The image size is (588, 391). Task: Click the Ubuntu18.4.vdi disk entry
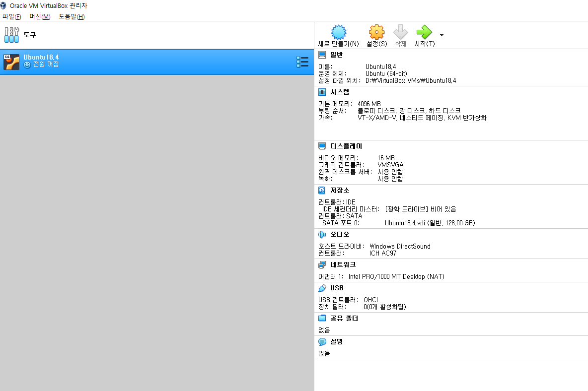click(430, 223)
